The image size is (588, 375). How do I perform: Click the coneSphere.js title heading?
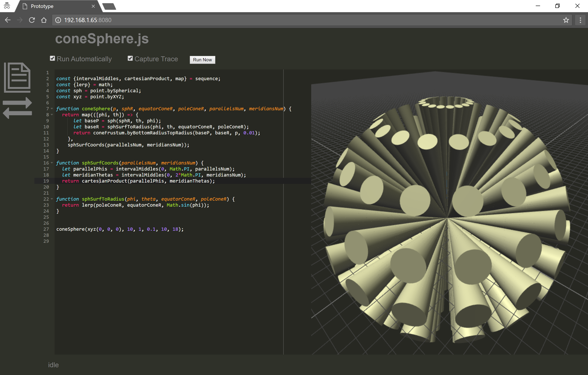tap(102, 39)
